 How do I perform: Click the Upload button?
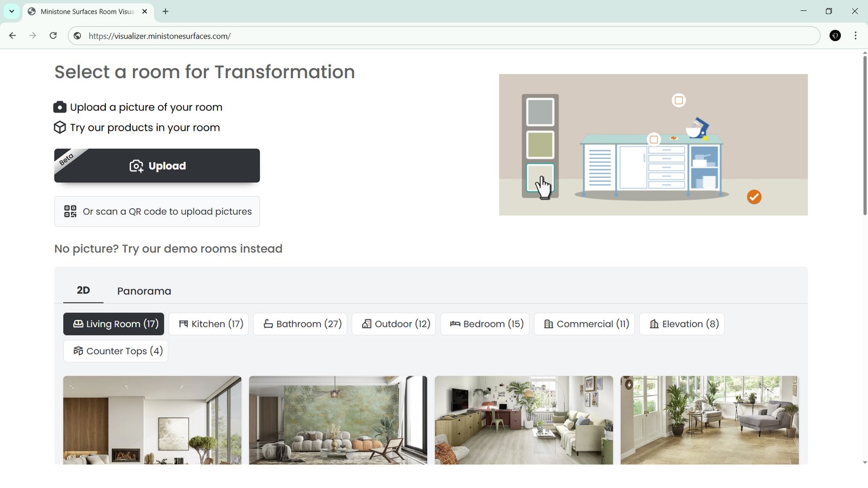coord(157,166)
